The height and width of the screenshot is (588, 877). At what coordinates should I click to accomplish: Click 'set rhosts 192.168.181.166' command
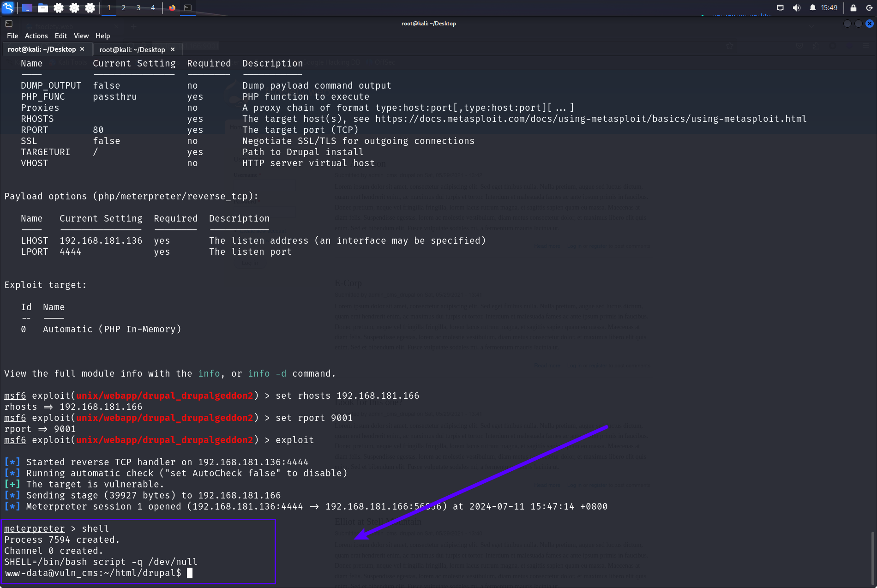[x=348, y=396]
